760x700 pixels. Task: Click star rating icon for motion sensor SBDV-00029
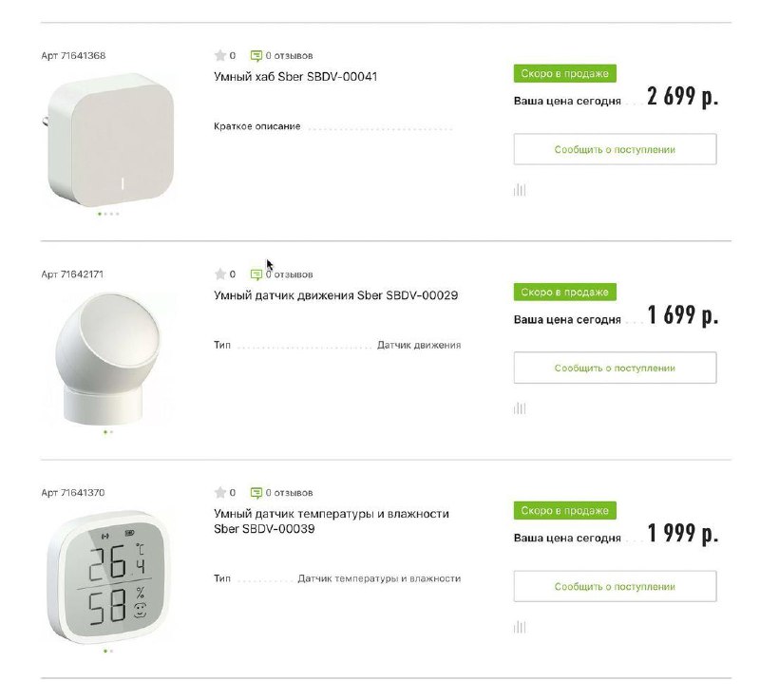pyautogui.click(x=220, y=274)
